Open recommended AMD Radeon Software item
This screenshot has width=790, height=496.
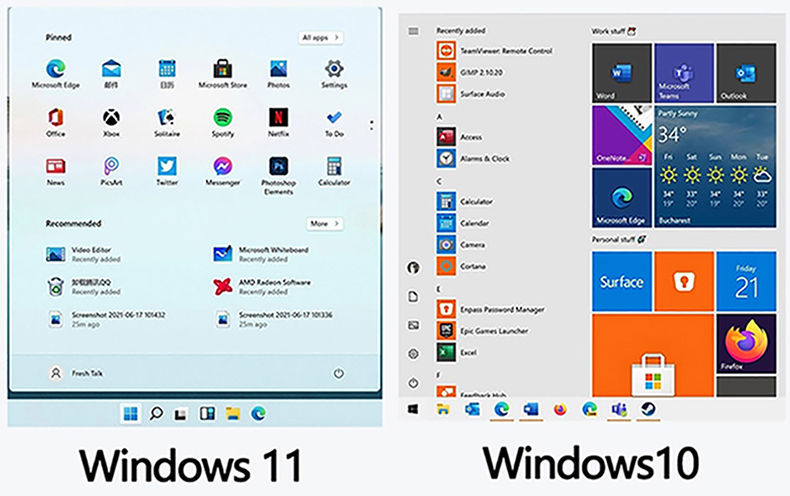pos(262,287)
